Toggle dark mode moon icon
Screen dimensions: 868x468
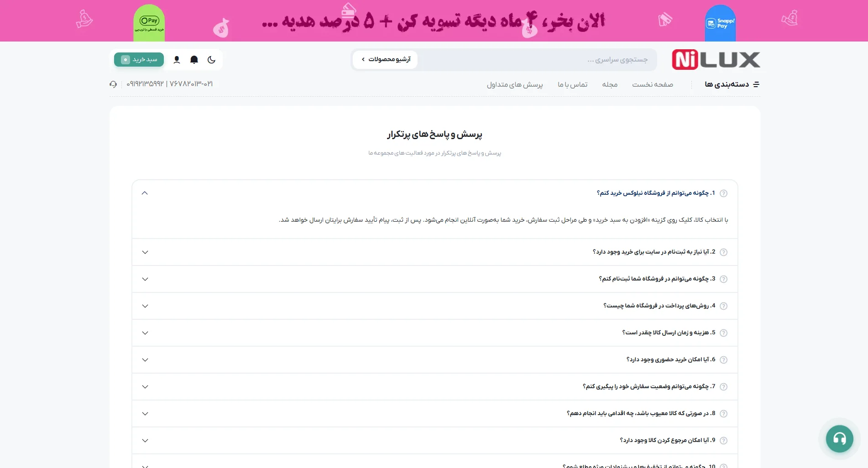211,60
